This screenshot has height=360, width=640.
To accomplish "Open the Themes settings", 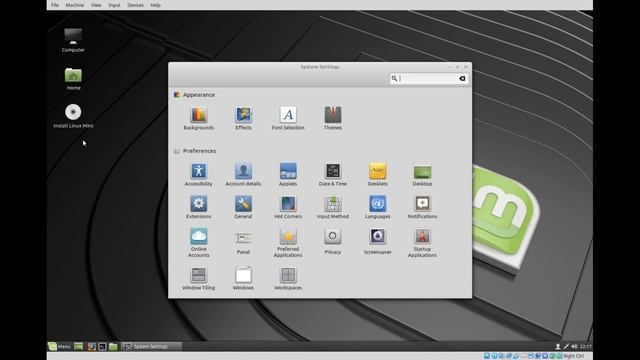I will click(333, 118).
